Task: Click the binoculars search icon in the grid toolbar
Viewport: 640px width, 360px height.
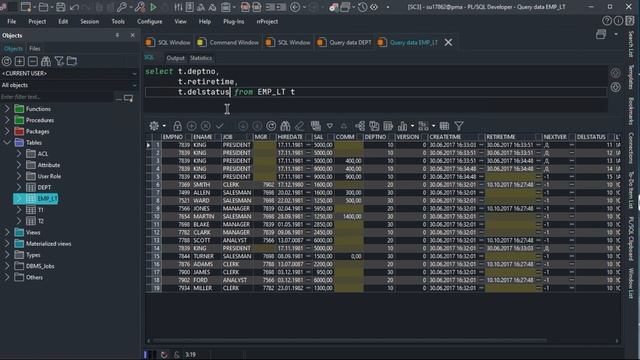Action: [285, 126]
